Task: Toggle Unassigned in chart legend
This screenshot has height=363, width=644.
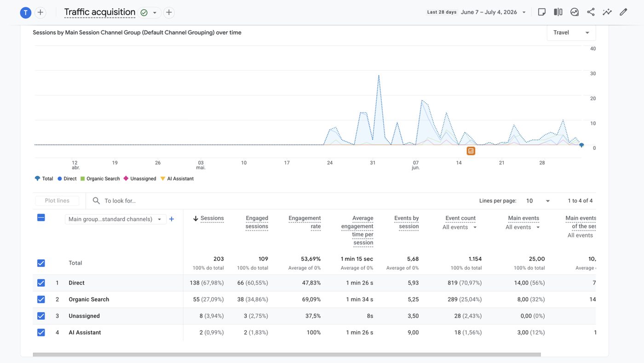Action: coord(140,179)
